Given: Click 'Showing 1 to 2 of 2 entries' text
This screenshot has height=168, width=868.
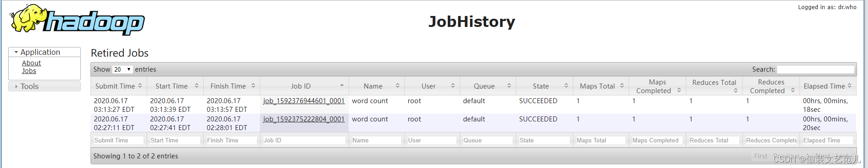Looking at the screenshot, I should (136, 156).
